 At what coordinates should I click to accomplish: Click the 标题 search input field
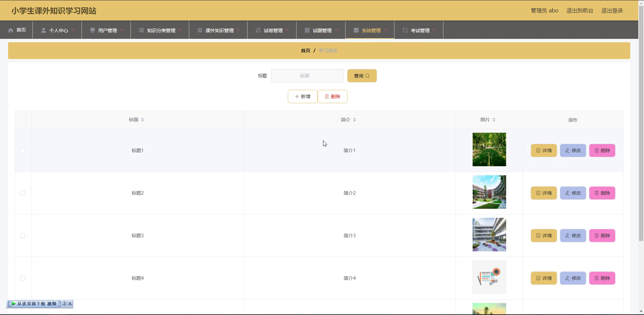pos(307,76)
